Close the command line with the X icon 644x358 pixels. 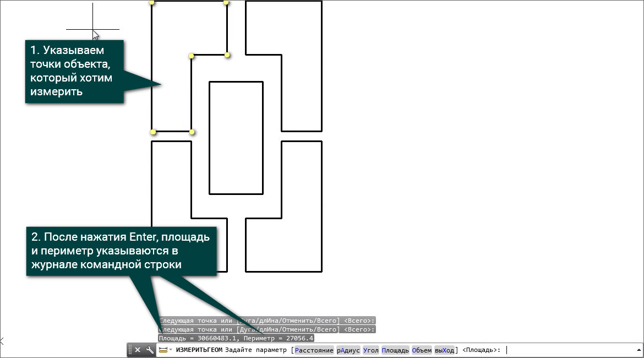[x=138, y=350]
